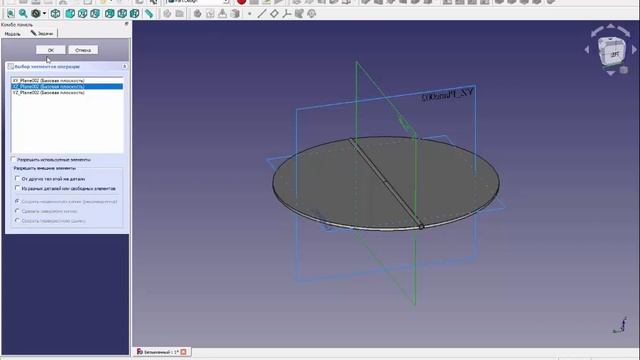This screenshot has width=640, height=360.
Task: Select the highlighted XZ_Plane002 row
Action: point(67,87)
